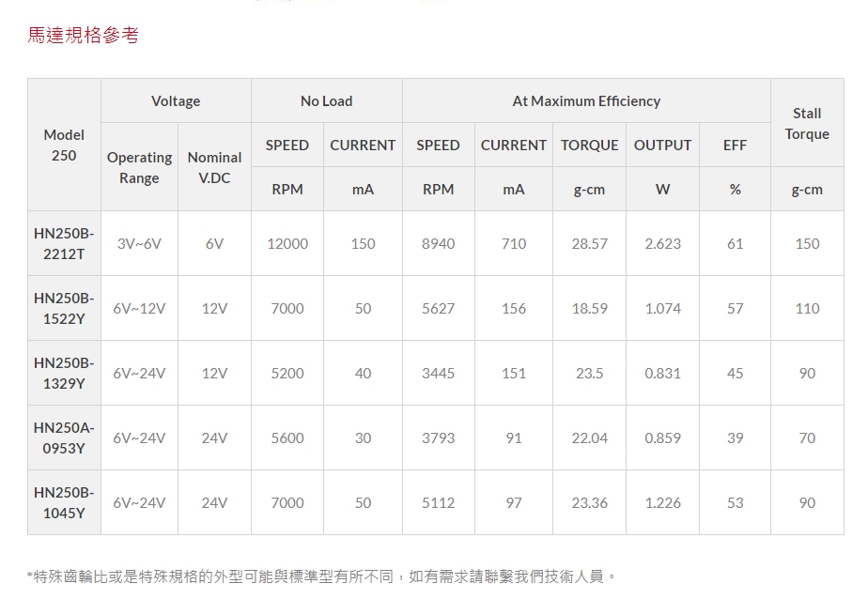868x599 pixels.
Task: Click the HN250A-0953Y model name
Action: click(64, 438)
